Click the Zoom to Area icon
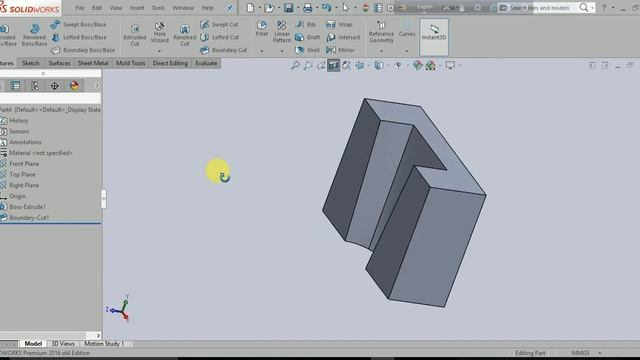The width and height of the screenshot is (640, 360). pos(308,65)
